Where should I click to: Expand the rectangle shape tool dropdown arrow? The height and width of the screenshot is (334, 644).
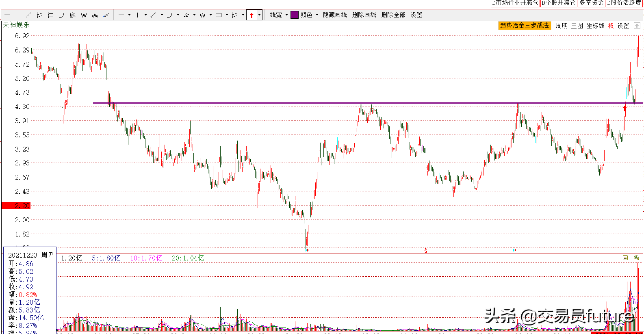coord(227,15)
